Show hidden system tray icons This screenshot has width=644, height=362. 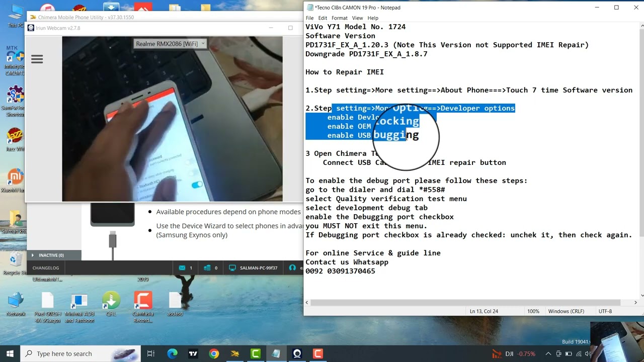point(548,353)
